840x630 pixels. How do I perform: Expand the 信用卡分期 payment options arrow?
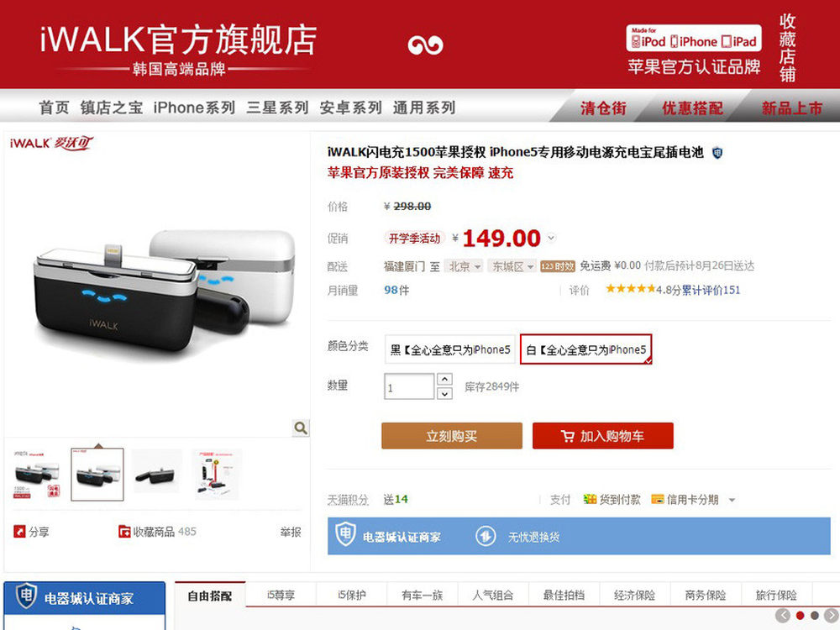(x=732, y=500)
